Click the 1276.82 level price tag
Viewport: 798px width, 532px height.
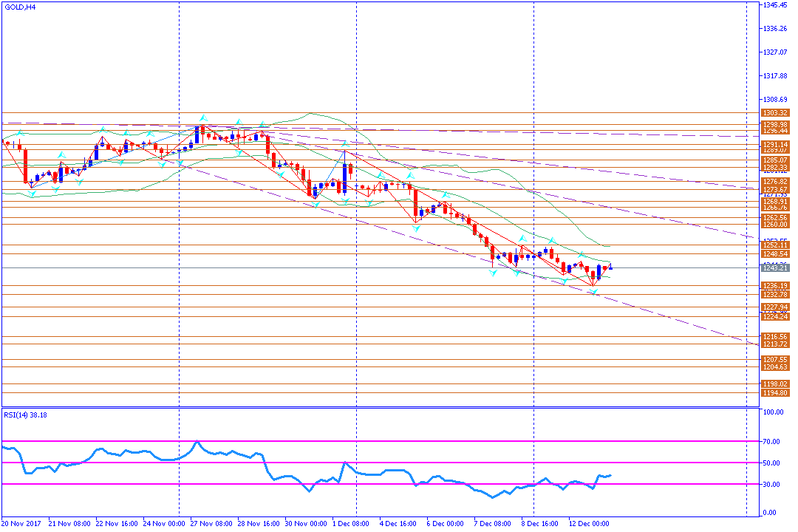(775, 182)
